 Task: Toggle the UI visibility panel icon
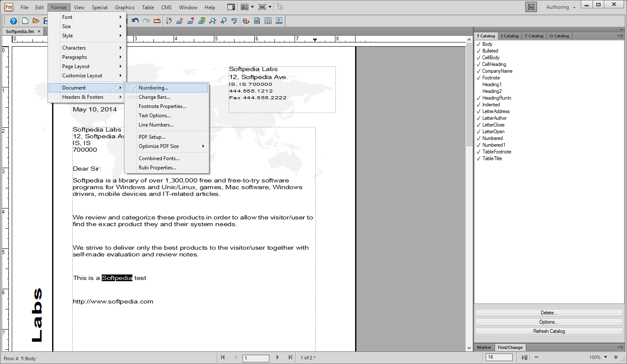click(231, 7)
